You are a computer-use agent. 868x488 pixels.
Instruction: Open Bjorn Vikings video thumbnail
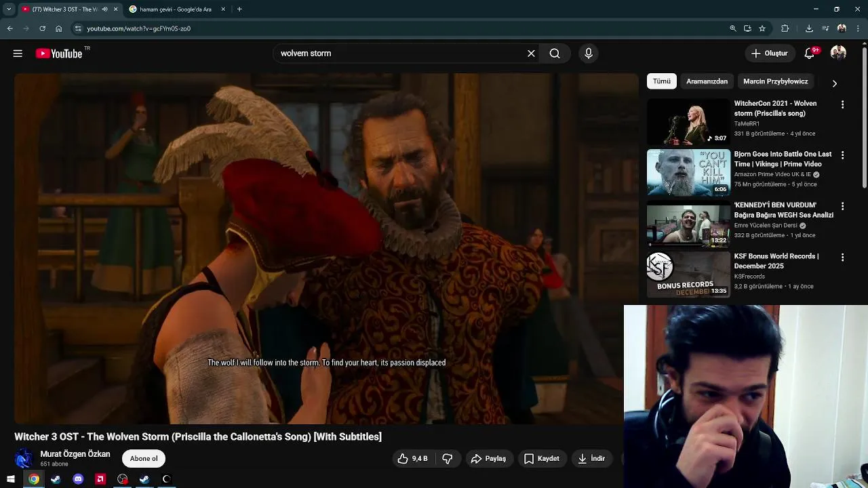[688, 173]
